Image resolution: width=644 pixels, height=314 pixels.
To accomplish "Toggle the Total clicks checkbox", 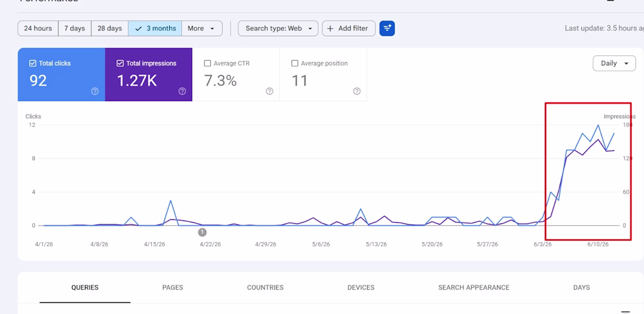I will [33, 63].
